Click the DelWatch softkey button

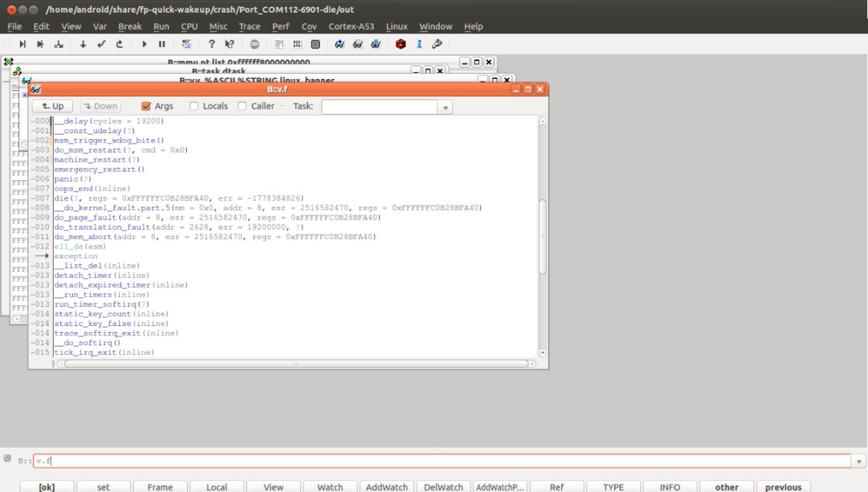tap(444, 487)
